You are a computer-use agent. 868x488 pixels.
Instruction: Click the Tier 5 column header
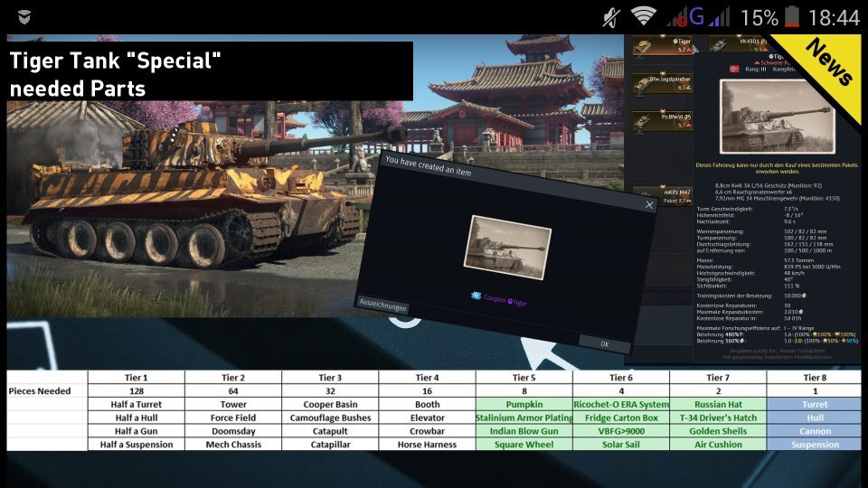[x=524, y=378]
